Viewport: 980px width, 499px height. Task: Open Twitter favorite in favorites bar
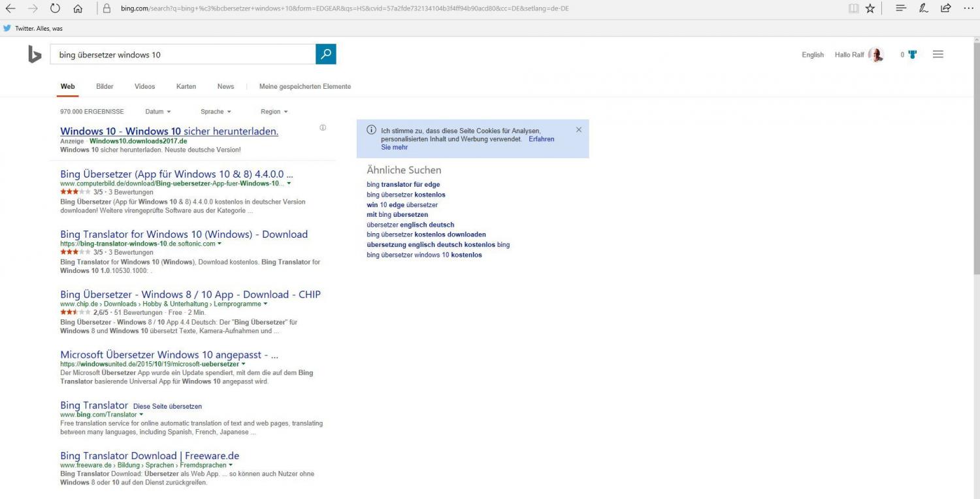33,28
